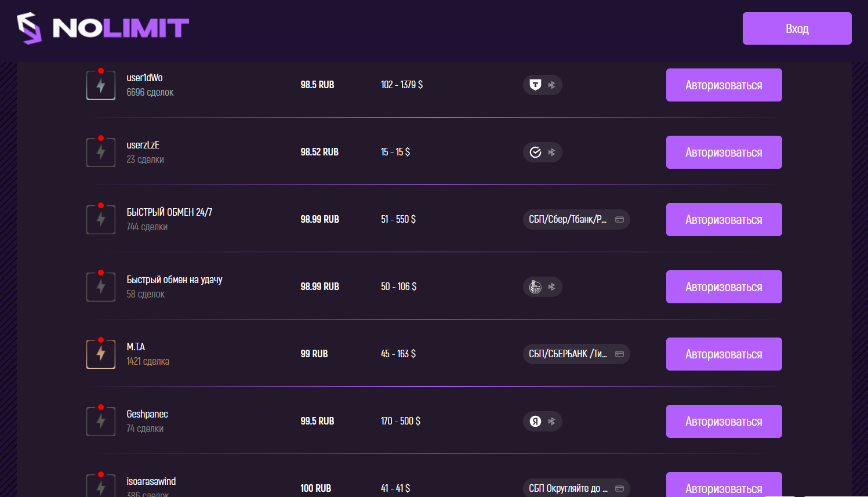Click the card icon next to СБП/Сбер/Тбанк/Р...
868x497 pixels.
619,219
